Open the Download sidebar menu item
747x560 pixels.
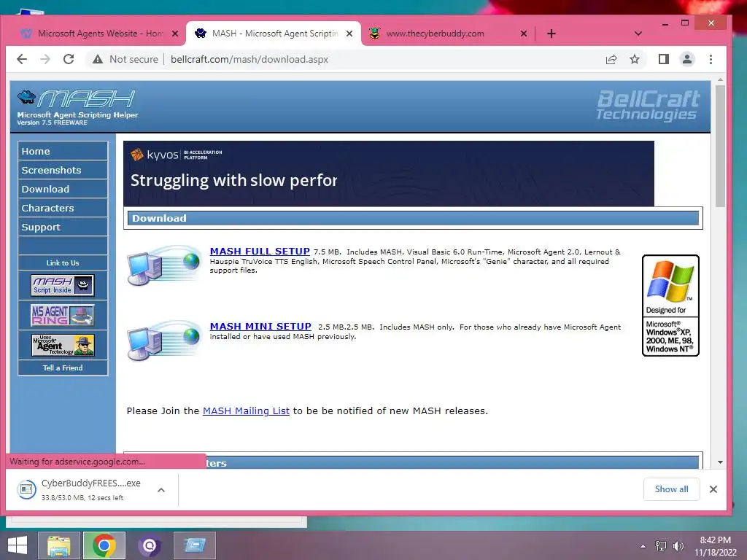(x=63, y=189)
